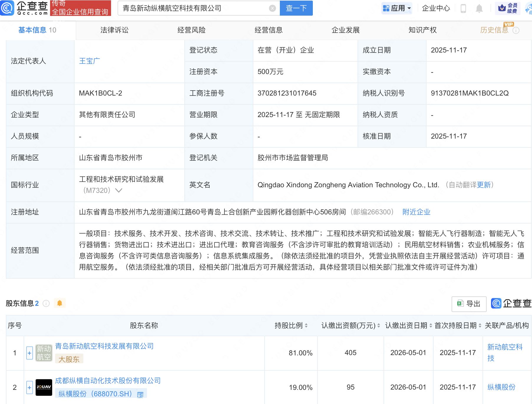The image size is (532, 404).
Task: Switch to the 知识产权 tab
Action: click(422, 30)
